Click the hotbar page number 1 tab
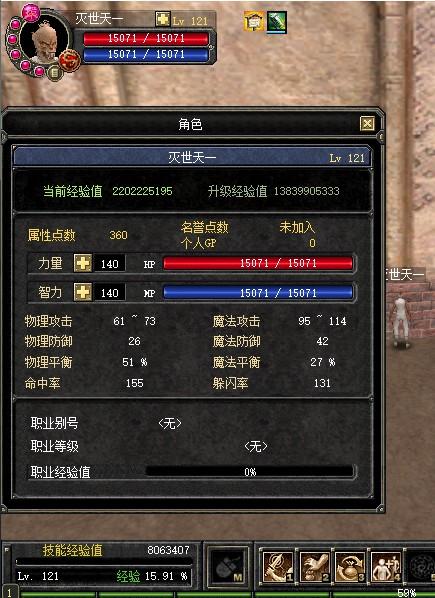 9,592
